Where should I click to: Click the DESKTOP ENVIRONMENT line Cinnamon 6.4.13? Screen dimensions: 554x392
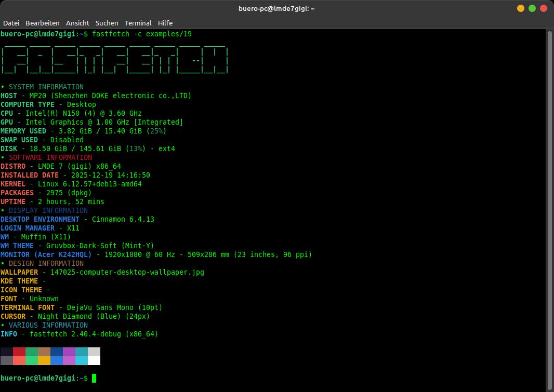(x=77, y=219)
